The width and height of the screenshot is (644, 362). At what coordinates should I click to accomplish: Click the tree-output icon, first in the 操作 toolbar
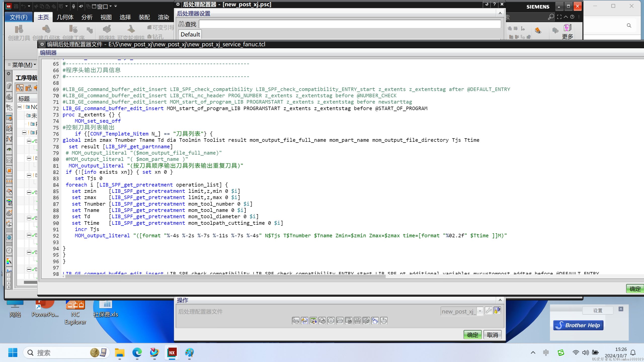[x=296, y=321]
